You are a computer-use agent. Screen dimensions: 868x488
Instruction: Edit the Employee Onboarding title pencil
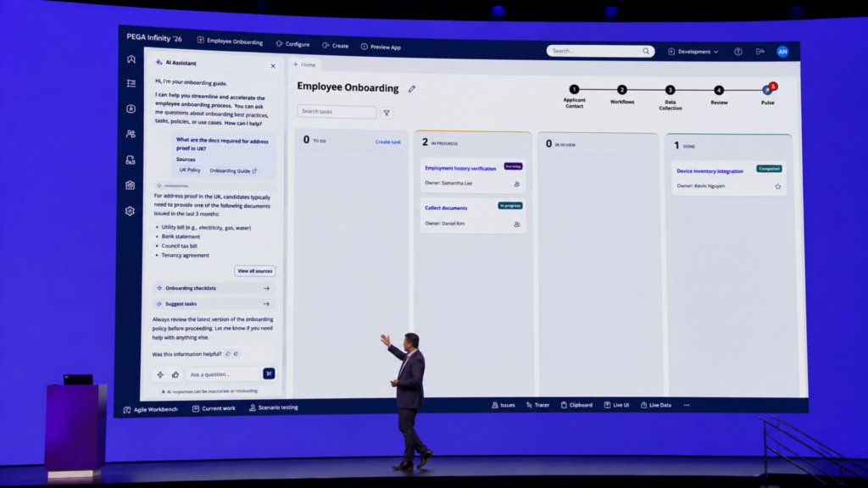point(412,88)
